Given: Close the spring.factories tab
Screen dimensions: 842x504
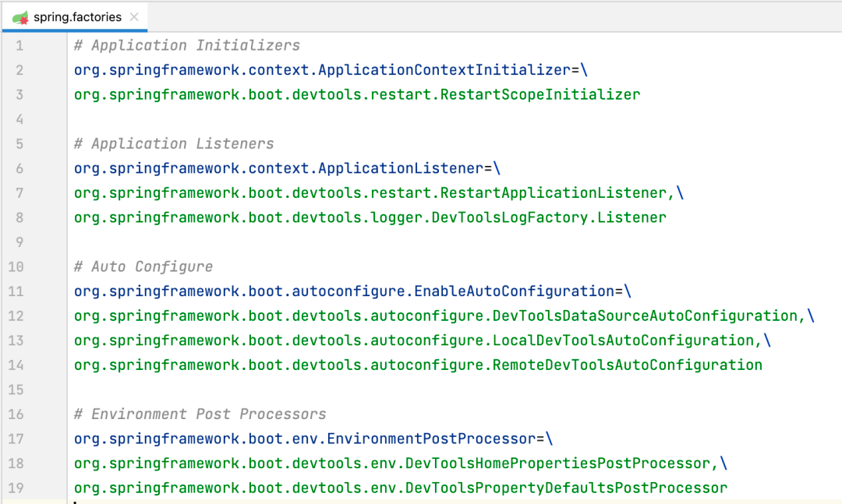Looking at the screenshot, I should (134, 17).
